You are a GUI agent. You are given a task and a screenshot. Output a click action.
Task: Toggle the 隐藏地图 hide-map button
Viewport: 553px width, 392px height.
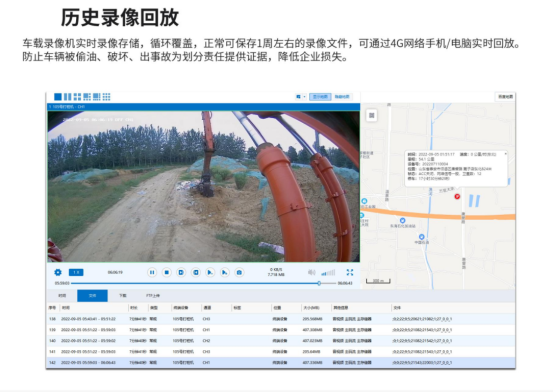pos(342,97)
